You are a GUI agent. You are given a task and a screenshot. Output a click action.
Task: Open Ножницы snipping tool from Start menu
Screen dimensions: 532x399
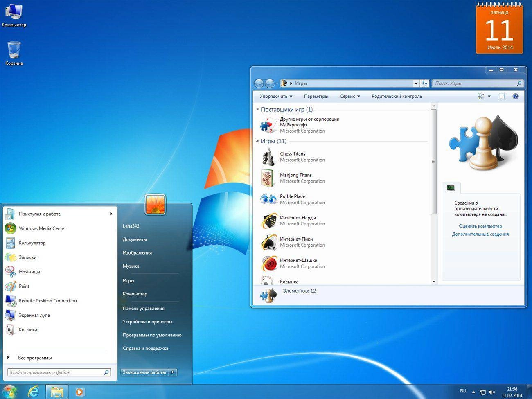click(x=60, y=272)
